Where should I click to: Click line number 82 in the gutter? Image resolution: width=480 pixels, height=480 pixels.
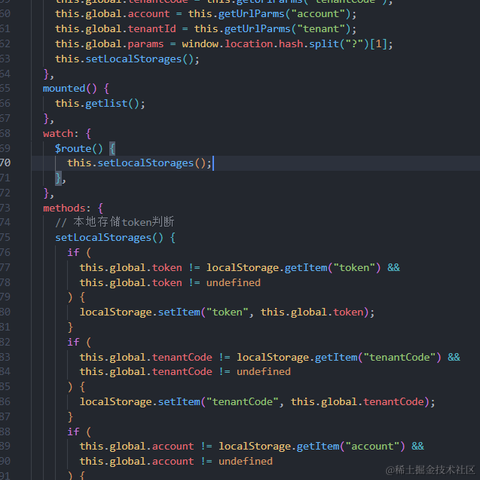coord(5,342)
